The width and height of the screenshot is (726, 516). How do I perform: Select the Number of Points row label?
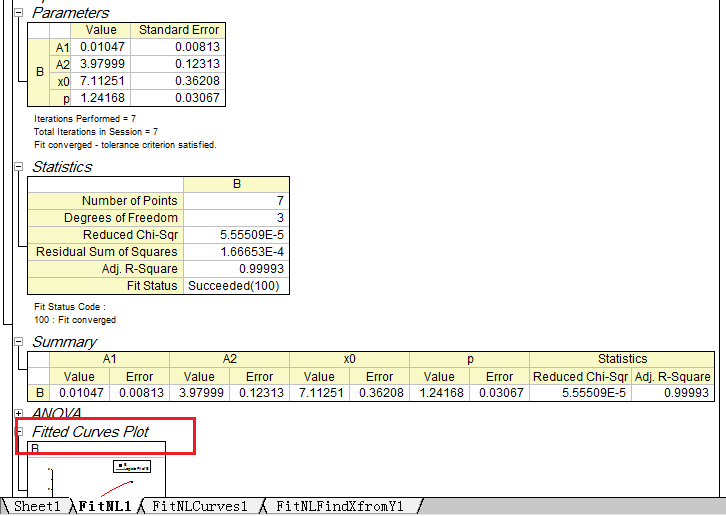(105, 201)
